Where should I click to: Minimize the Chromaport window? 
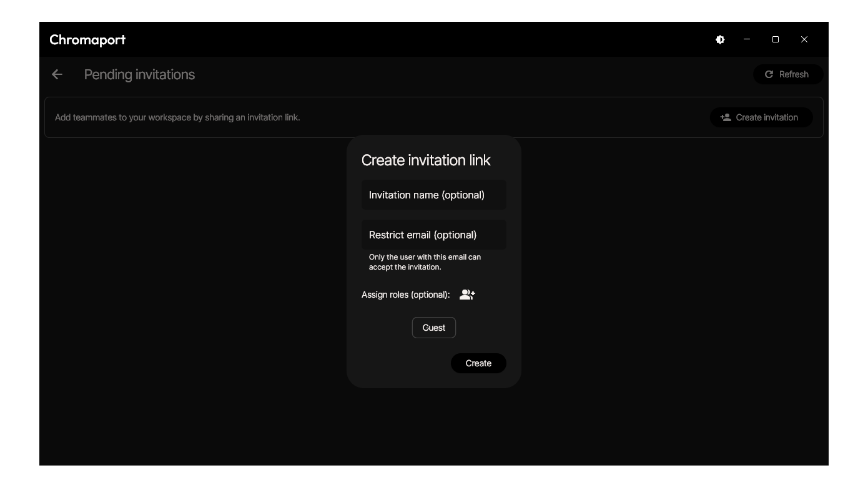(x=747, y=39)
